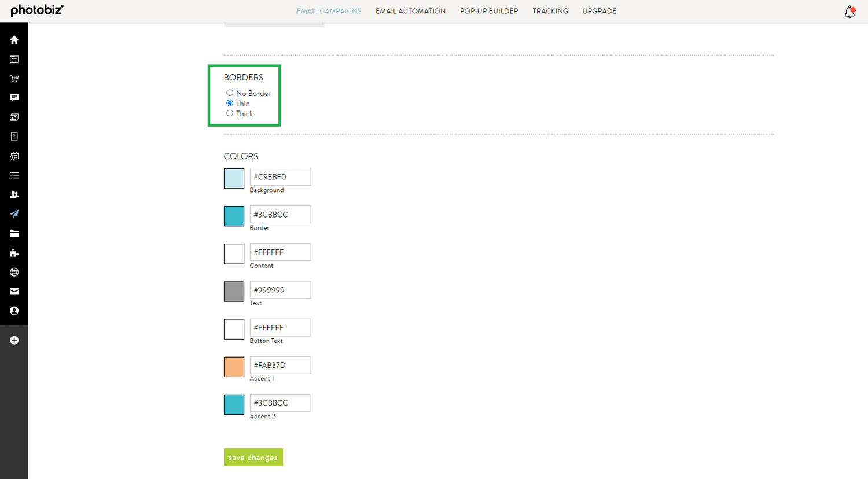
Task: Open the Contacts people icon in the sidebar
Action: pyautogui.click(x=14, y=194)
